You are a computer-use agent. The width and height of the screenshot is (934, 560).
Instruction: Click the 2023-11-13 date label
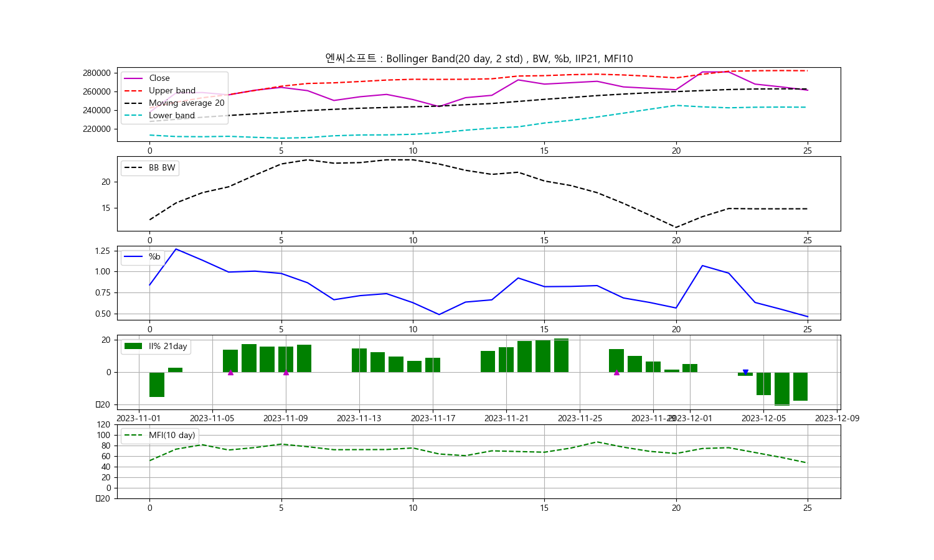pos(359,418)
